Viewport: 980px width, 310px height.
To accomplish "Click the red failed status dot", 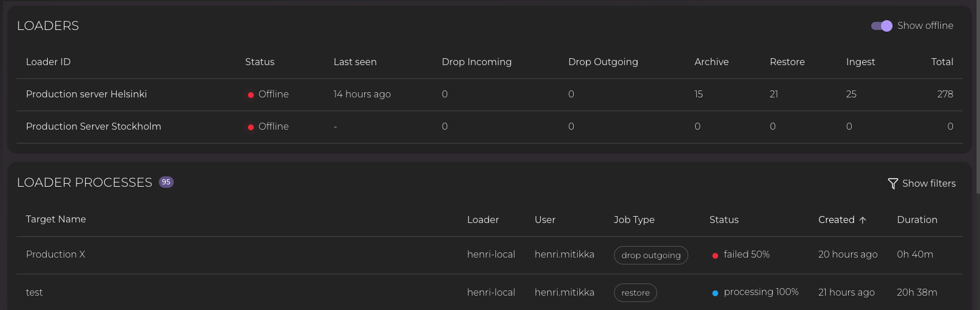I will click(715, 256).
